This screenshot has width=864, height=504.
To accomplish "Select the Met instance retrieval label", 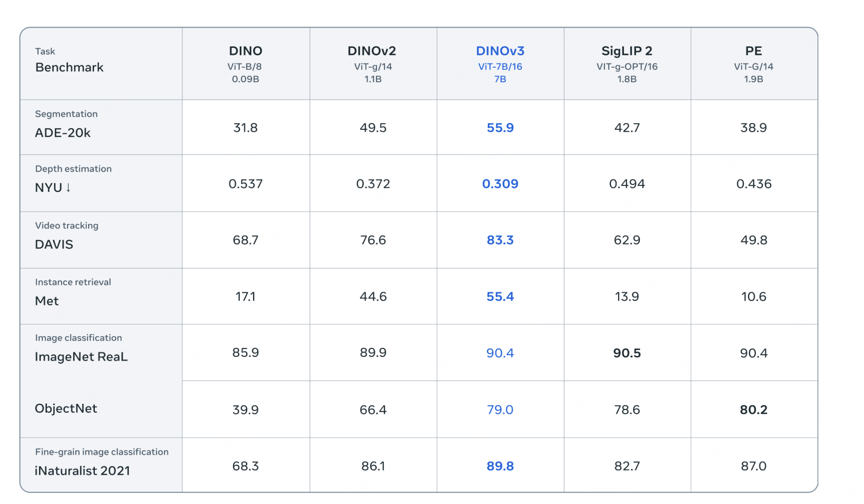I will (47, 301).
